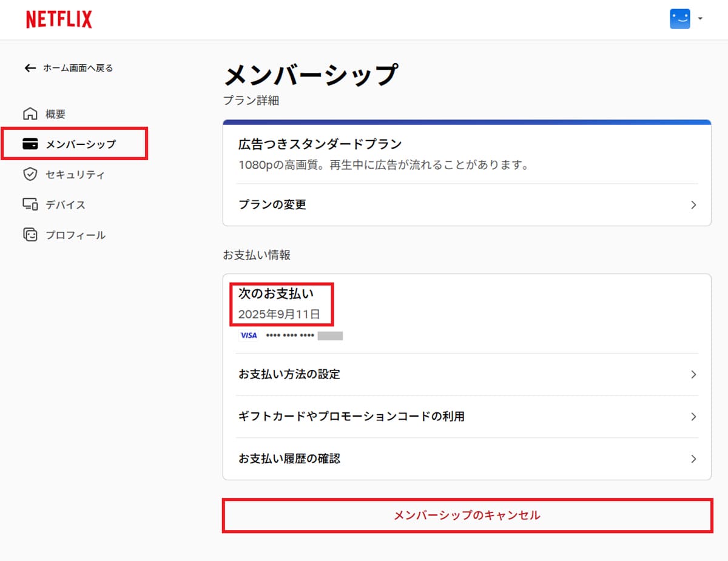Image resolution: width=728 pixels, height=561 pixels.
Task: Open ギフトカードやプロモーションコードの利用 row
Action: pyautogui.click(x=467, y=417)
